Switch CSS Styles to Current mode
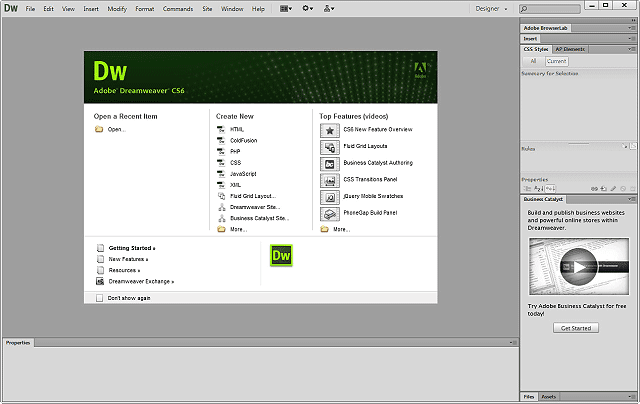The width and height of the screenshot is (640, 404). [557, 61]
